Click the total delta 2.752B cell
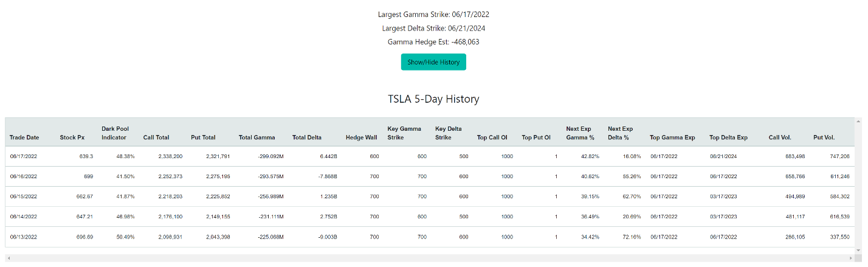 tap(328, 217)
